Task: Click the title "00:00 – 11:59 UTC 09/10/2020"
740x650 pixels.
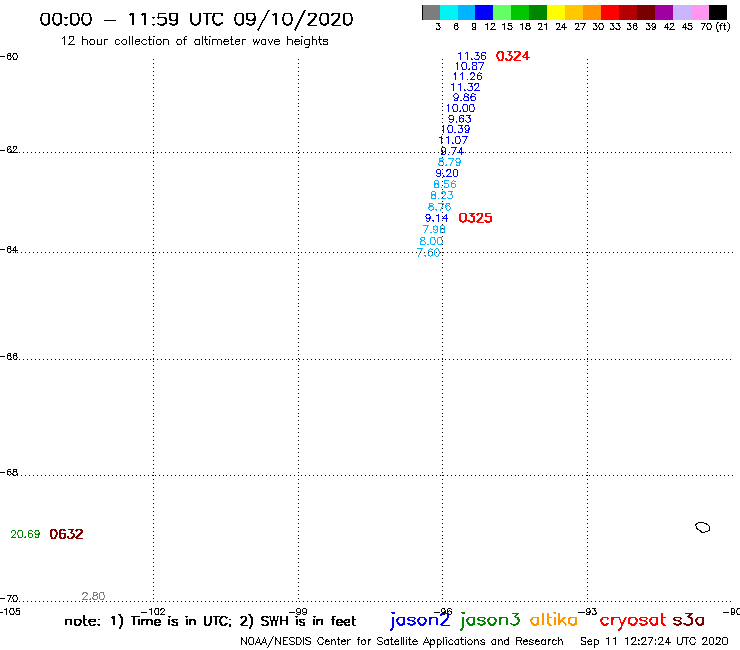Action: (196, 19)
